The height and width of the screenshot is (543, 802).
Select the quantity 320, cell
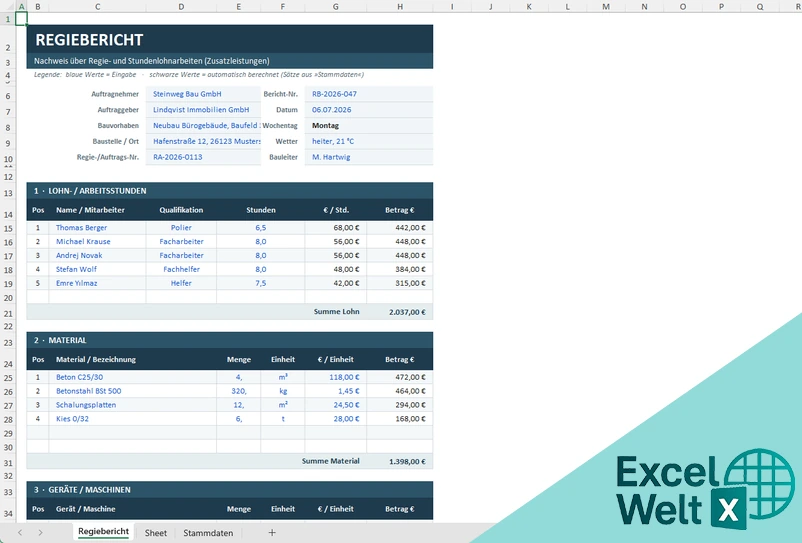[239, 391]
